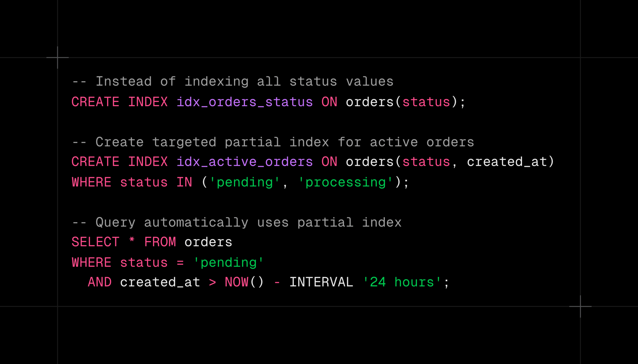Image resolution: width=638 pixels, height=364 pixels.
Task: Click the greater-than operator on last line
Action: click(212, 283)
